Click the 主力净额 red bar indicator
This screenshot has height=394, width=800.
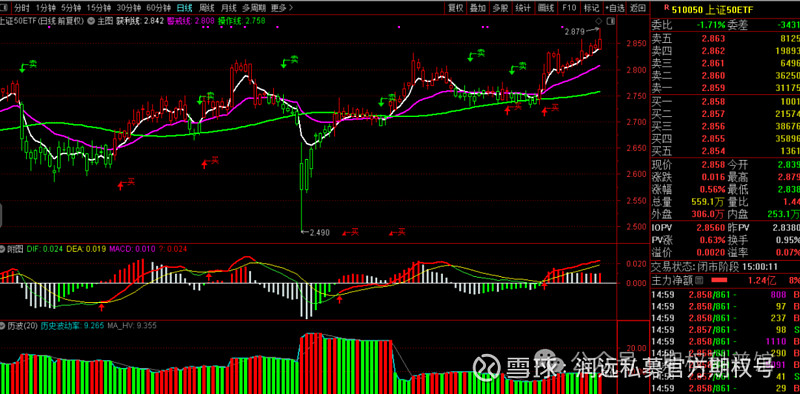(719, 281)
